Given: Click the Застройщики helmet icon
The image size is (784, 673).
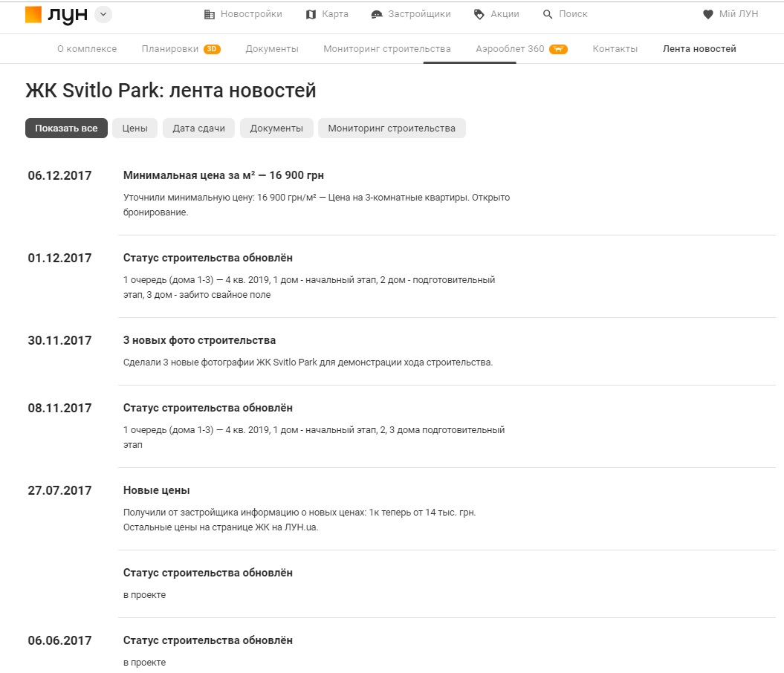Looking at the screenshot, I should (377, 14).
